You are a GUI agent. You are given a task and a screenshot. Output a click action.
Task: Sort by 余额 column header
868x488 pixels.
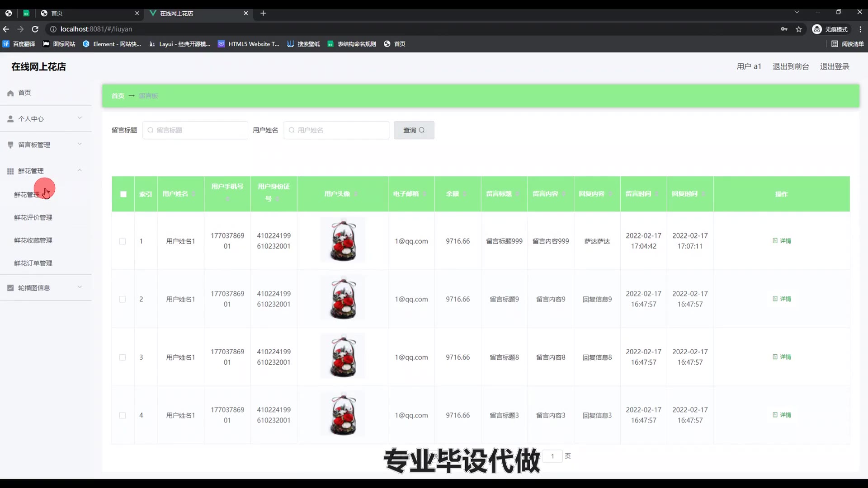(458, 194)
